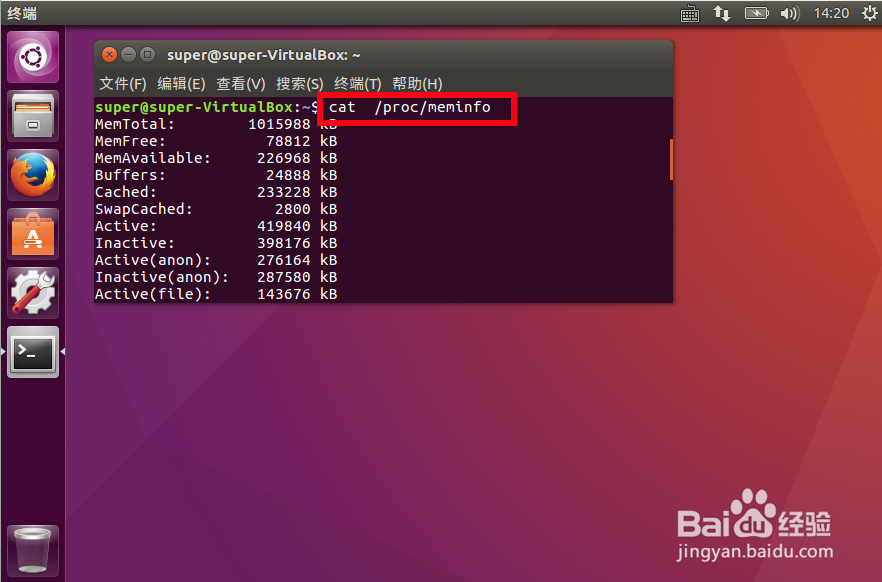Open the sound volume indicator
This screenshot has width=882, height=582.
tap(790, 13)
